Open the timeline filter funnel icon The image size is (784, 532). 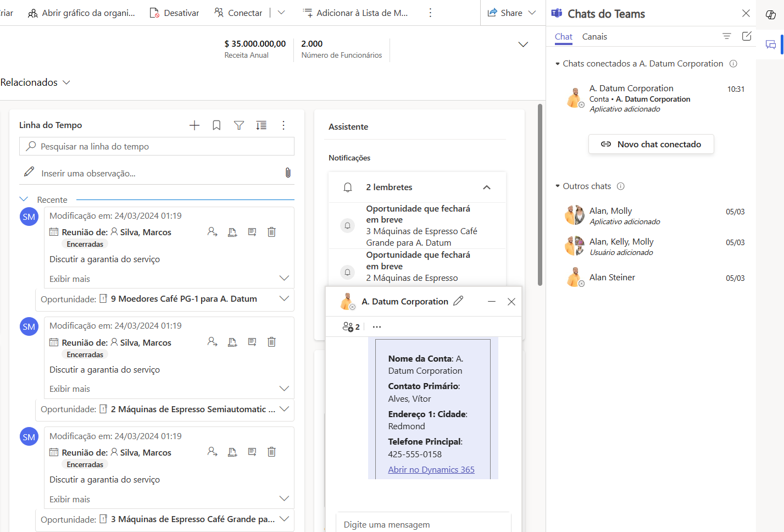click(x=239, y=125)
